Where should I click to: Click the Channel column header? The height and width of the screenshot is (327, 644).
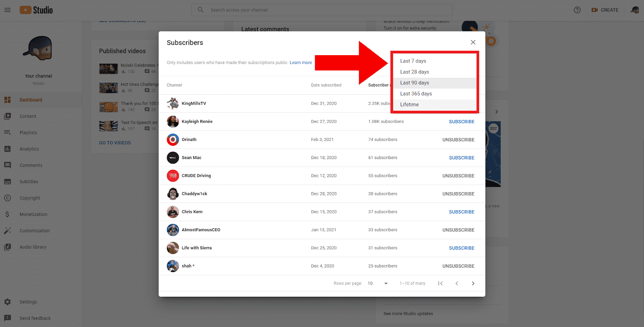coord(174,85)
